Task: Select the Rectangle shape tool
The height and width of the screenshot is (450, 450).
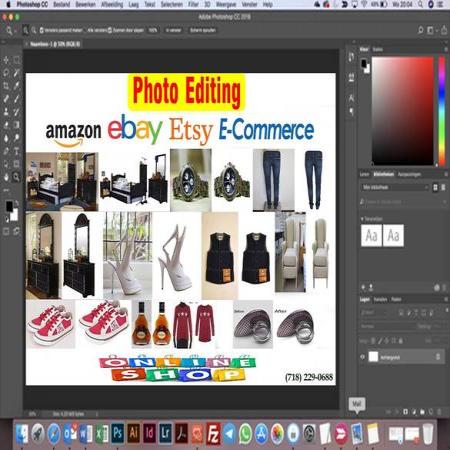Action: pos(16,164)
